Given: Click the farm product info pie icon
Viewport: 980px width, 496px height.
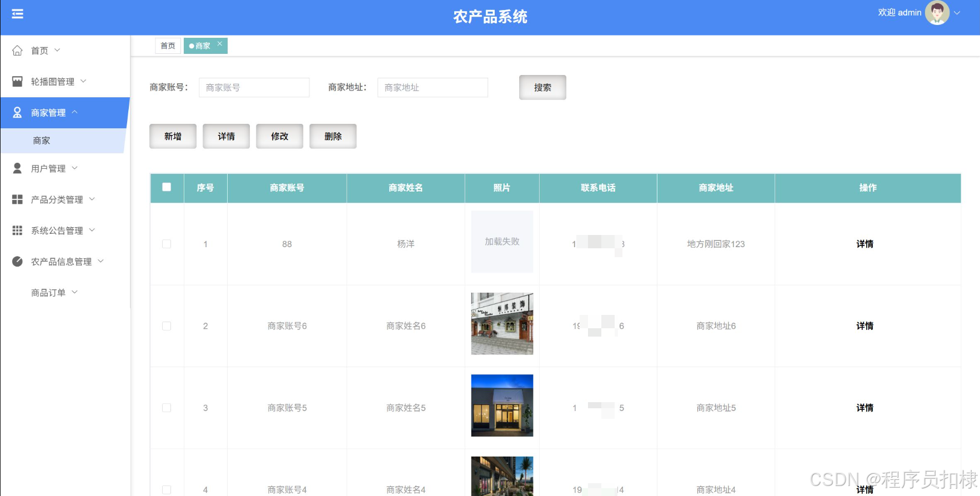Looking at the screenshot, I should click(x=17, y=262).
